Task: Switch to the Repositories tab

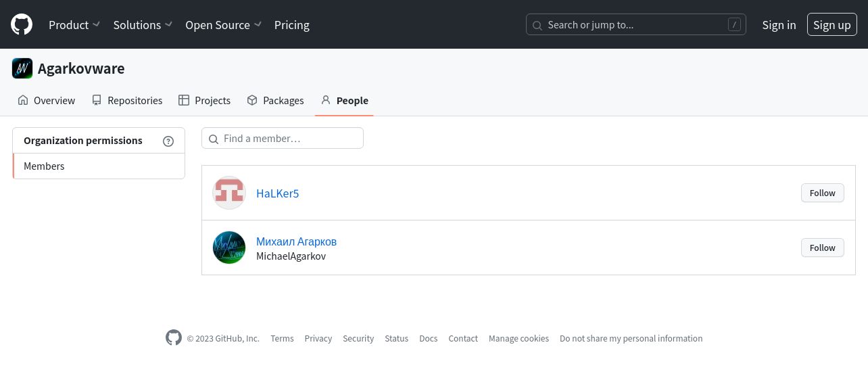Action: tap(127, 100)
